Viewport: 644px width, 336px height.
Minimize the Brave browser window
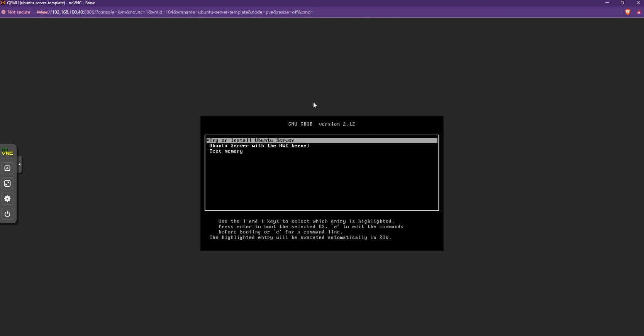pos(607,3)
